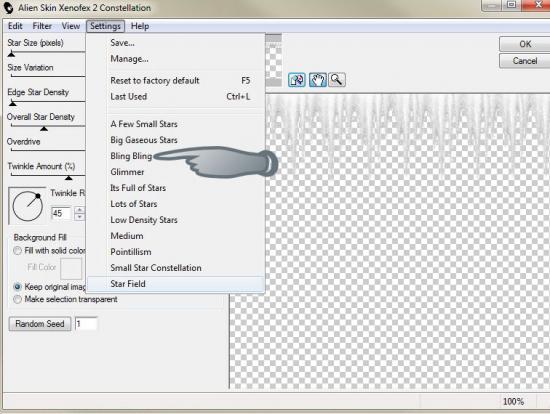The image size is (550, 414).
Task: Decrease Twinkle Rotation with down stepper arrow
Action: point(80,217)
